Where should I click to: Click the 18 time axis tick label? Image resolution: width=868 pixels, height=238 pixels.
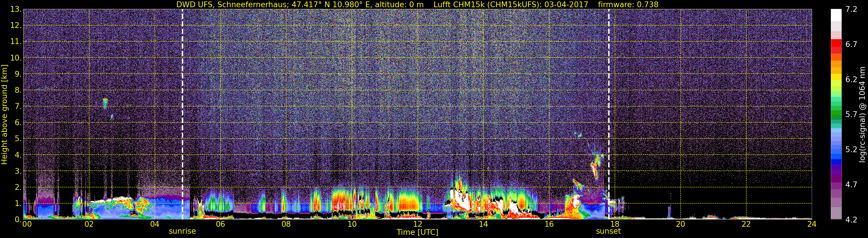614,224
